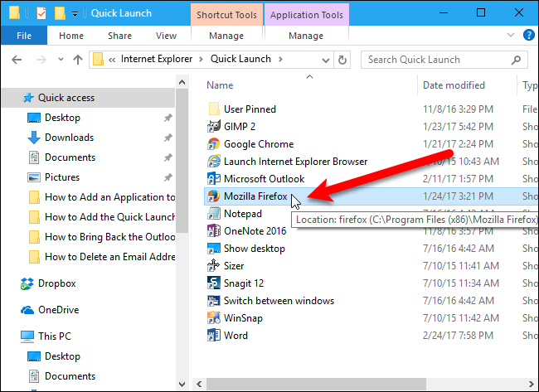Image resolution: width=539 pixels, height=392 pixels.
Task: Switch to the Home tab
Action: coord(71,36)
